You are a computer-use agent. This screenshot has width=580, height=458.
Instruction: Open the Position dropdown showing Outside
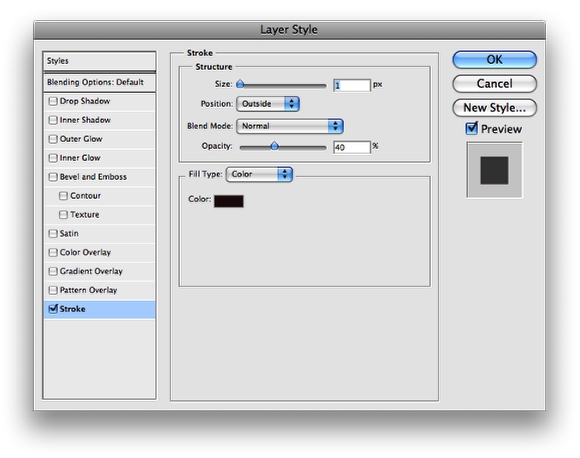coord(268,104)
